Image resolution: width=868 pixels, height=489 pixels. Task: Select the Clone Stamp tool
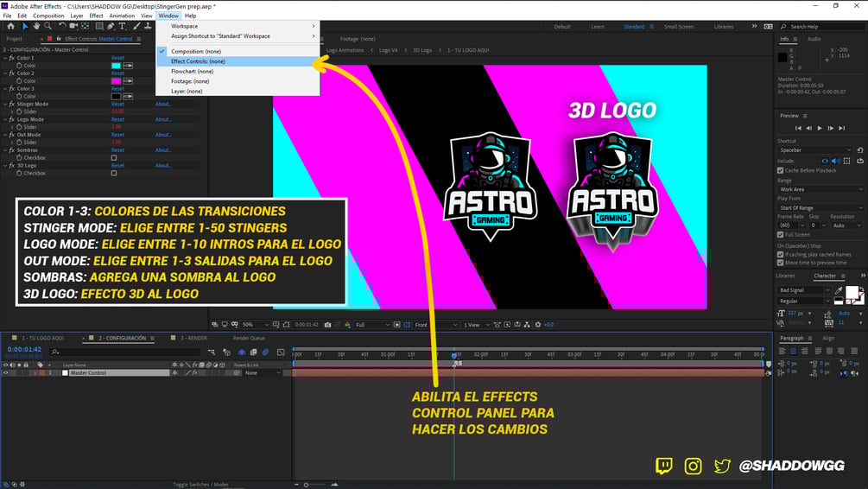pyautogui.click(x=148, y=26)
